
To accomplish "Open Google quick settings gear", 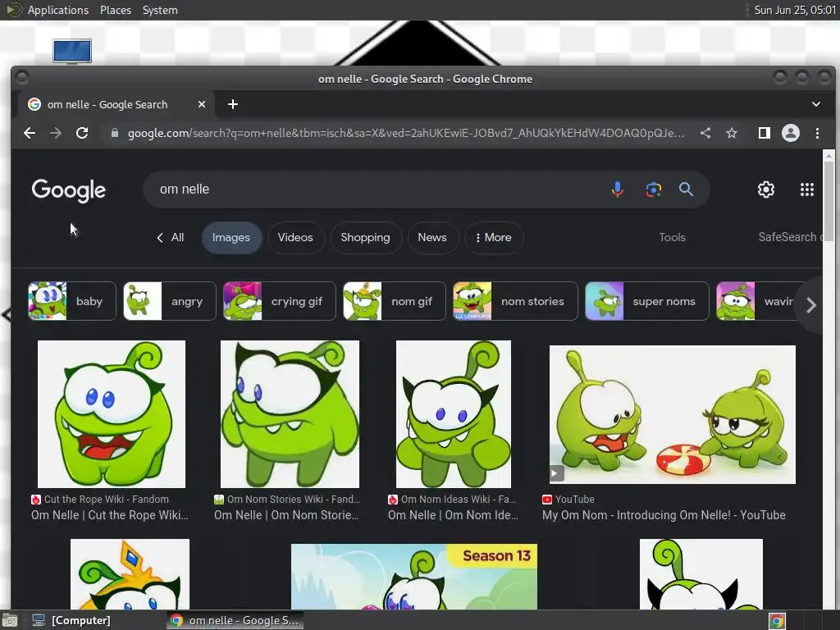I will [x=766, y=189].
